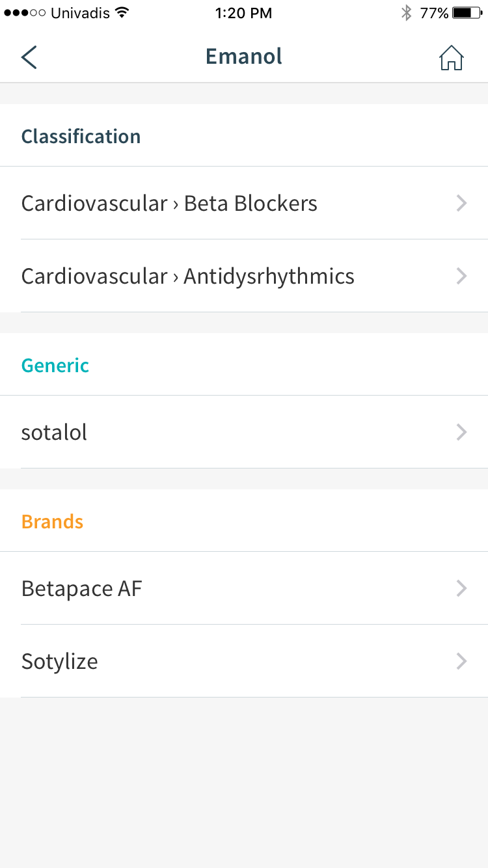Tap the back arrow icon
Image resolution: width=488 pixels, height=868 pixels.
(29, 57)
